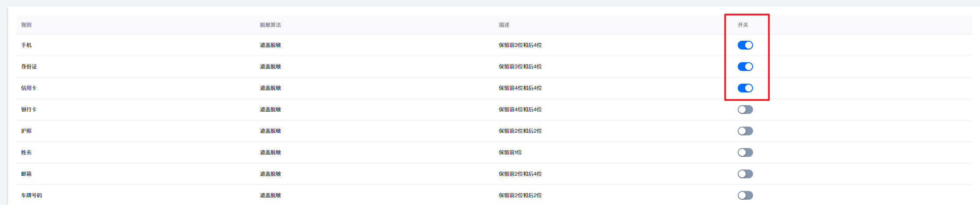Viewport: 980px width, 205px height.
Task: Disable the 手机 masking rule switch
Action: click(745, 45)
